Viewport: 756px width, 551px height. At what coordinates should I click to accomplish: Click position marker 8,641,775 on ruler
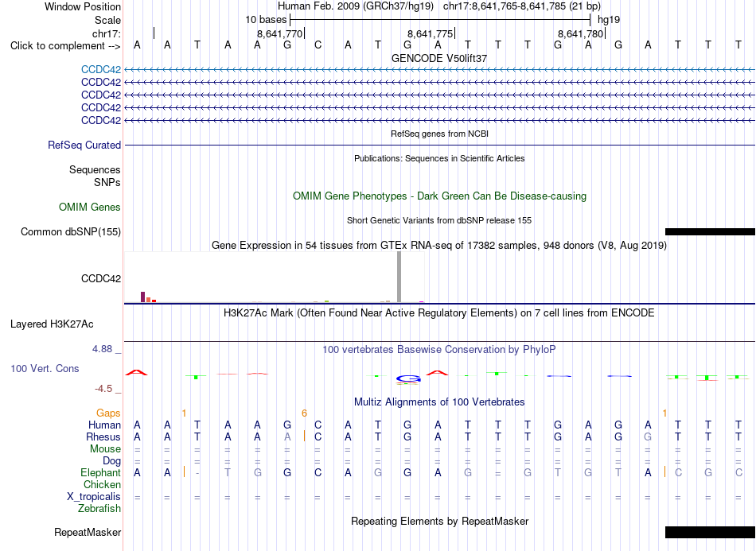(431, 33)
